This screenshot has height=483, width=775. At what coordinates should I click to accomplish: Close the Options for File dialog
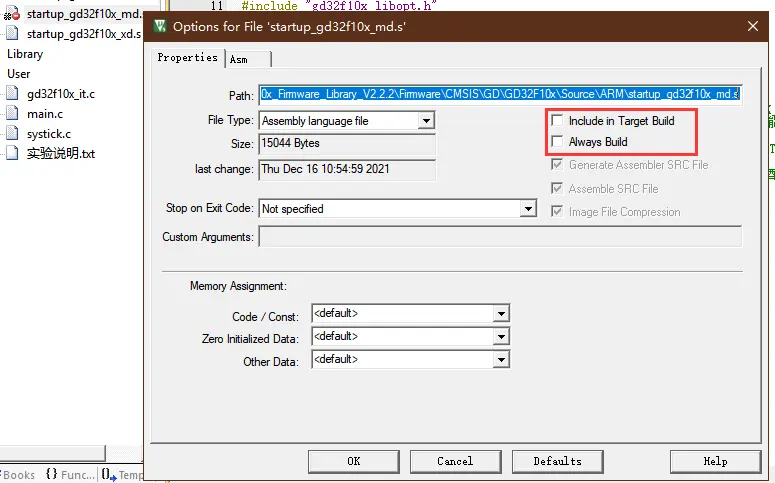tap(753, 26)
